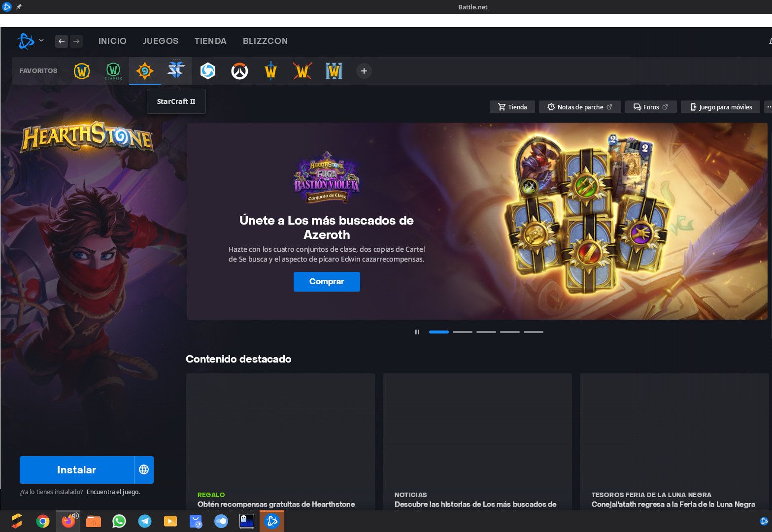Image resolution: width=772 pixels, height=532 pixels.
Task: Open Notas de parche
Action: [580, 107]
